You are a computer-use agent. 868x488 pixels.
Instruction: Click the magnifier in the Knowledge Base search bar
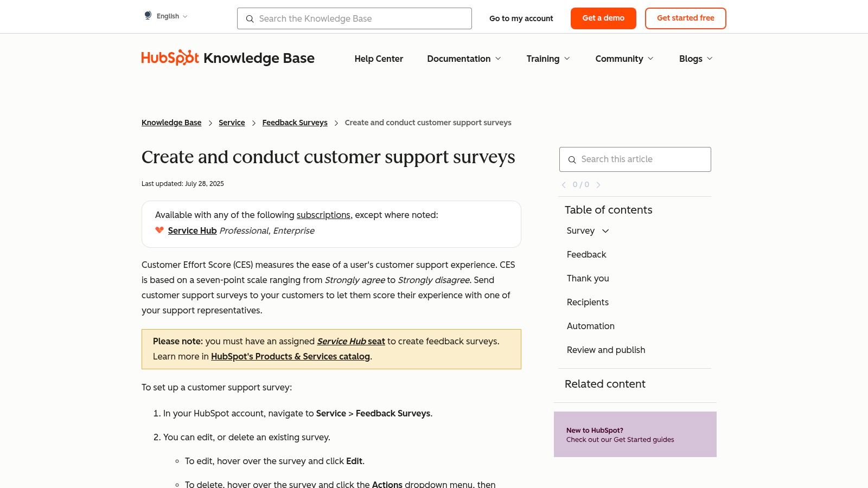click(250, 19)
